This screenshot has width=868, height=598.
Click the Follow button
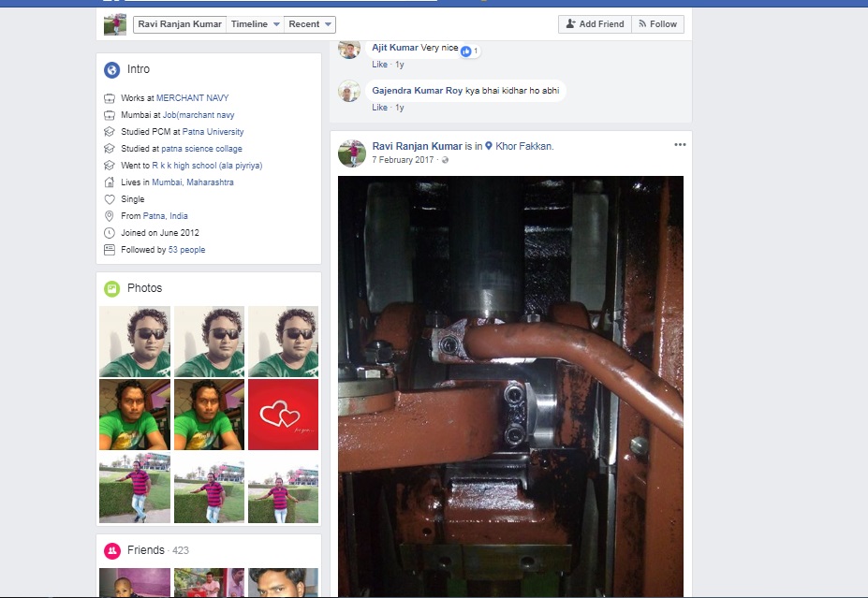coord(657,24)
